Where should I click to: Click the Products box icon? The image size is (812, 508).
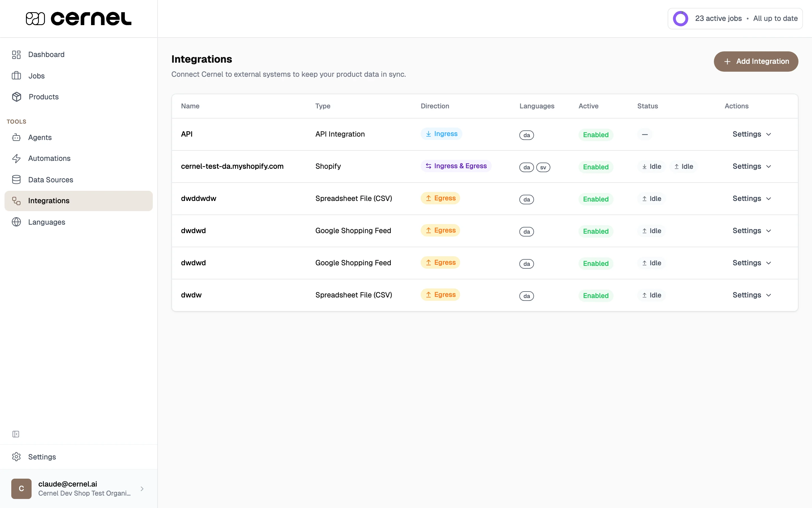(16, 97)
